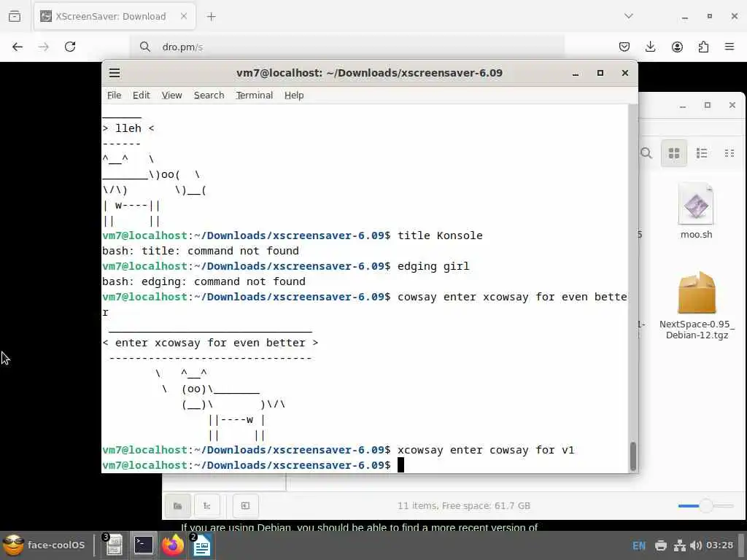Click the EN keyboard layout indicator

(639, 545)
